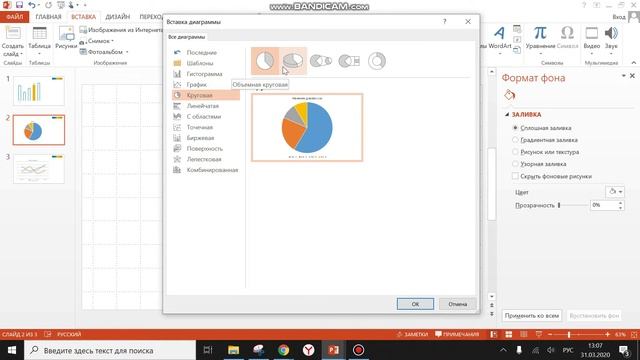Open the ГЛАВНАЯ ribbon tab

pyautogui.click(x=48, y=17)
